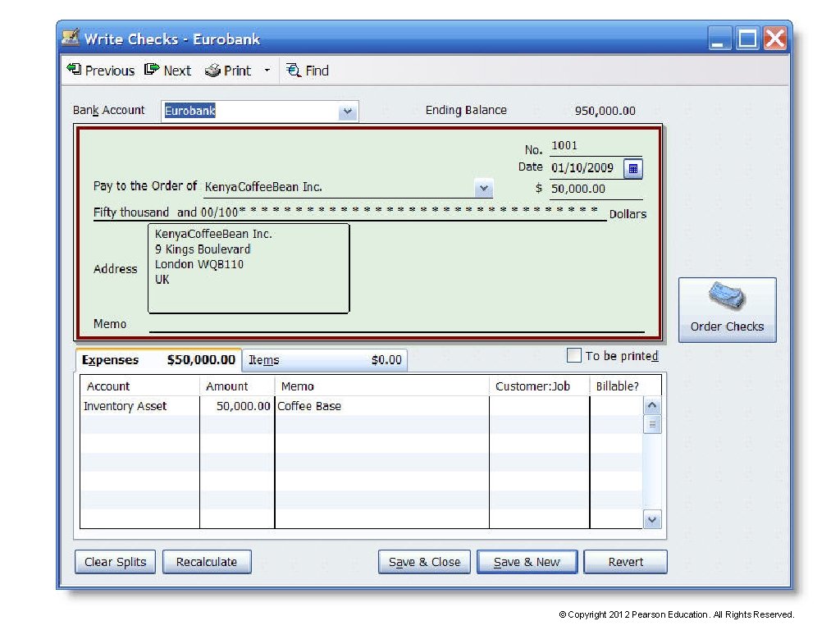840x630 pixels.
Task: Open the Find tool
Action: pos(307,71)
